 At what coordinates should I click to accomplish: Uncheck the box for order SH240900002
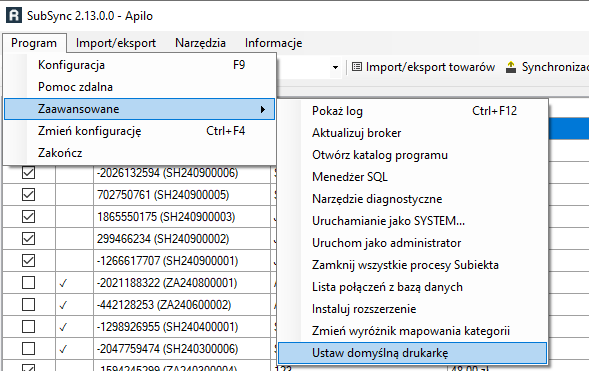point(29,239)
